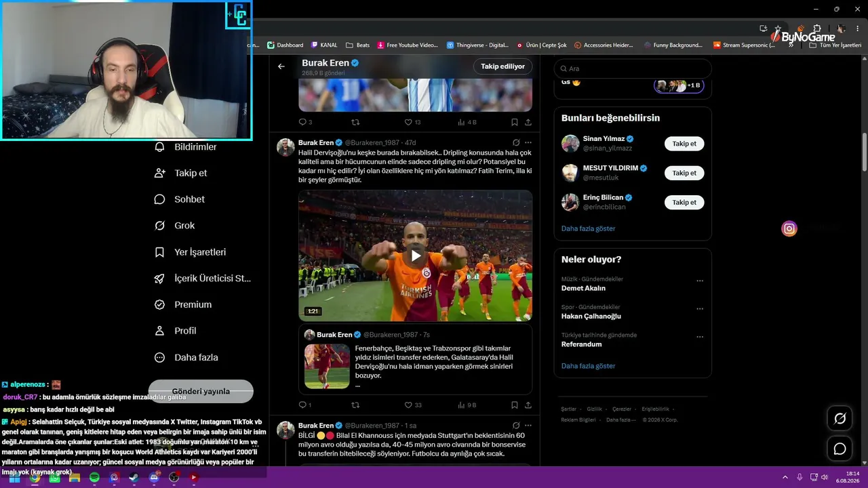
Task: Show hidden system tray icons
Action: 785,477
